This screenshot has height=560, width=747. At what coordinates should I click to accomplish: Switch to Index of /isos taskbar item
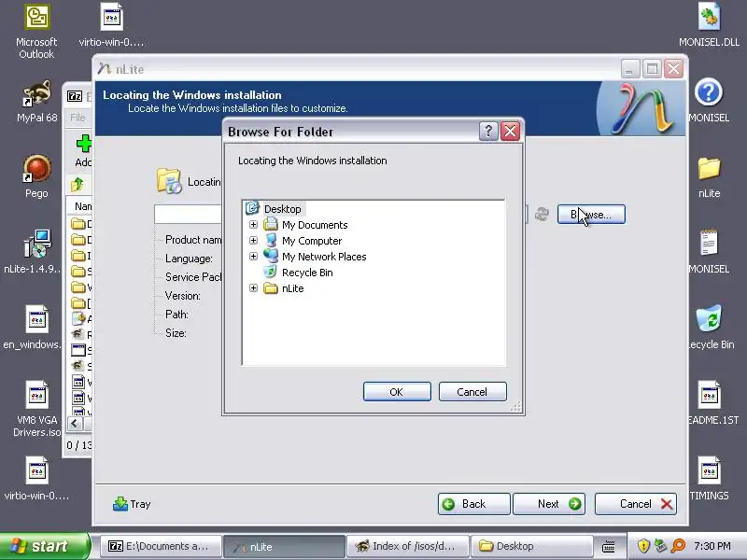point(407,546)
